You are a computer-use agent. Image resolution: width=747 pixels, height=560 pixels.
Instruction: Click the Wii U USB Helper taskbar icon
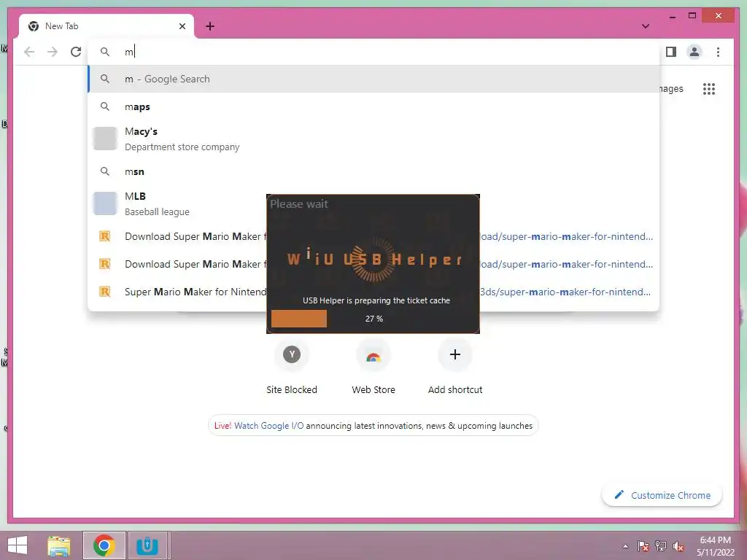click(147, 545)
